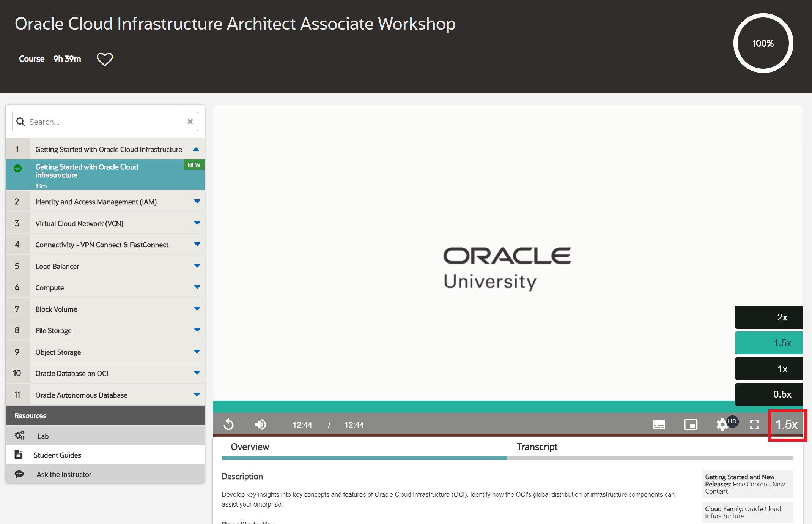Open video quality settings gear

[x=722, y=425]
